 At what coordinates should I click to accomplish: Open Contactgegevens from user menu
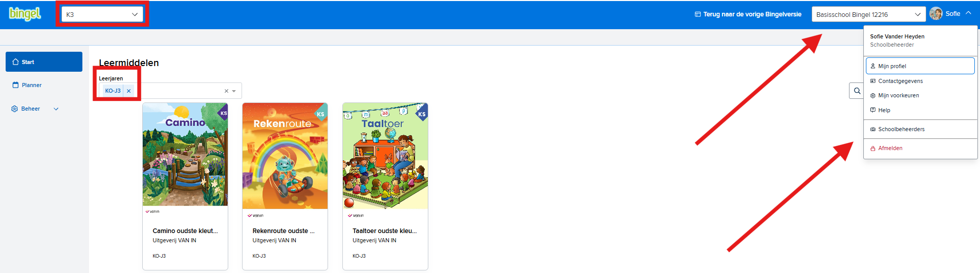(x=920, y=81)
